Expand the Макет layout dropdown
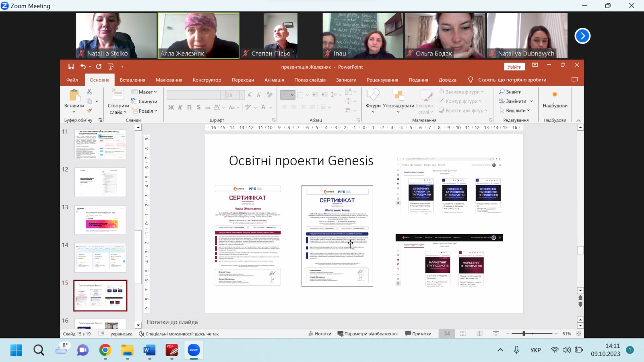The width and height of the screenshot is (644, 362). tap(144, 92)
